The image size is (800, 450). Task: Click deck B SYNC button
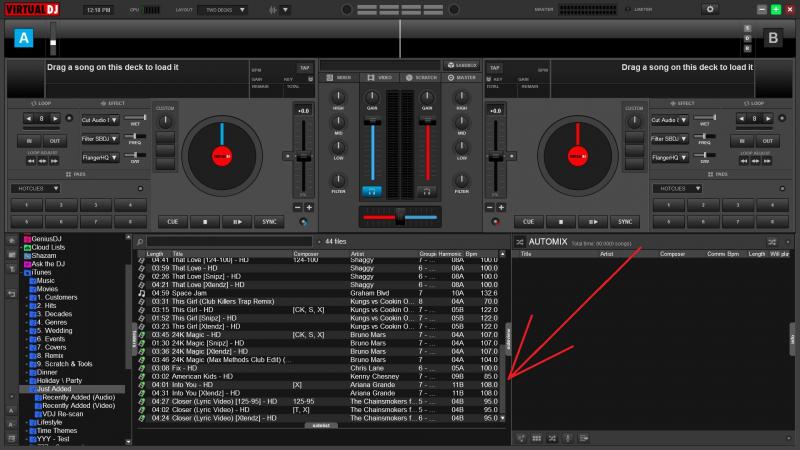pos(625,222)
